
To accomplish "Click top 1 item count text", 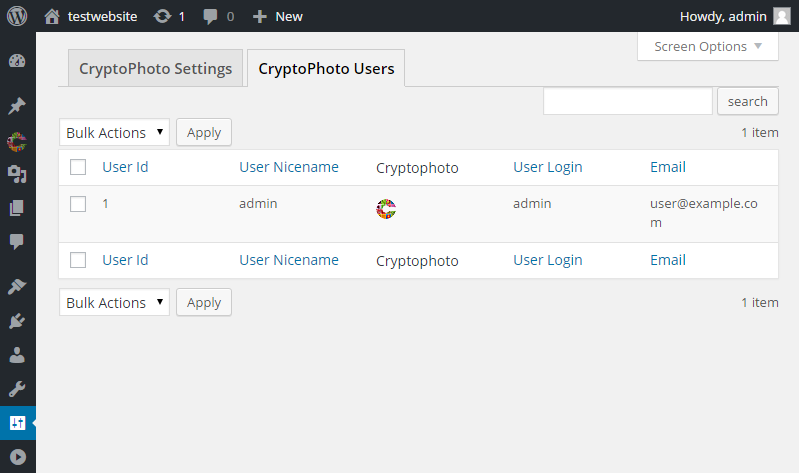I will [760, 133].
